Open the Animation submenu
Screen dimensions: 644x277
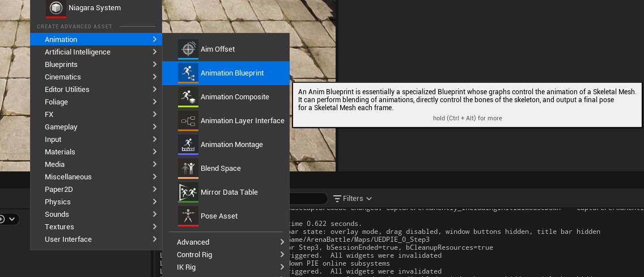pos(96,40)
